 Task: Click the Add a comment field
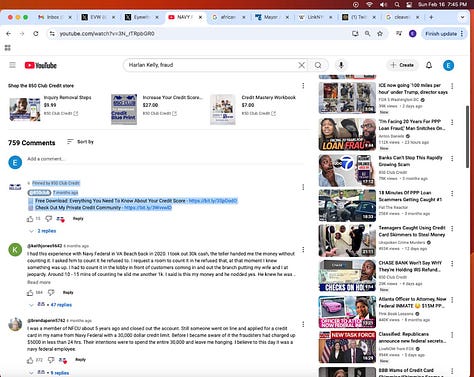point(165,159)
